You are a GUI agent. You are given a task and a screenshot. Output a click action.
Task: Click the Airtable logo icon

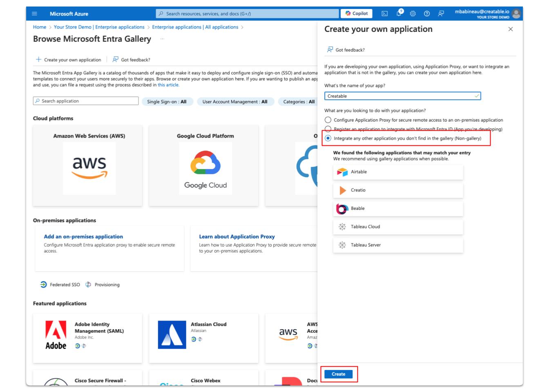(342, 172)
